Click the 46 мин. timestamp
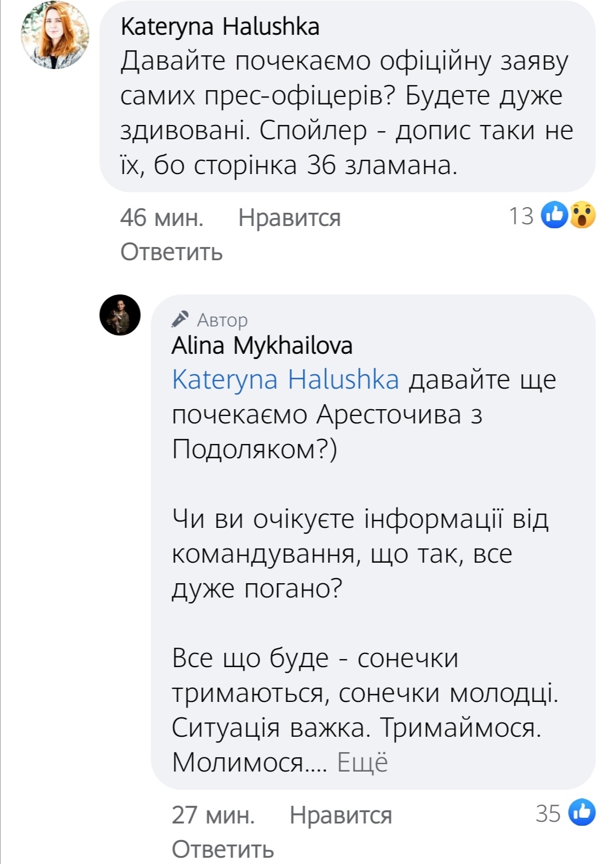The image size is (616, 864). coord(162,217)
